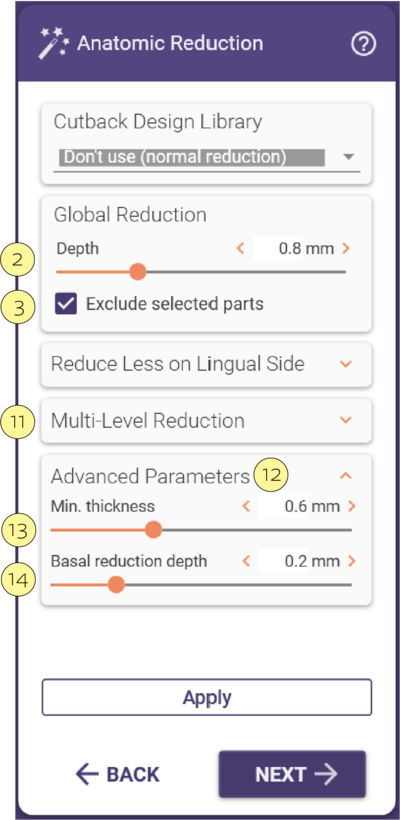Open the Cutback Design Library dropdown
This screenshot has width=400, height=820.
pos(207,157)
